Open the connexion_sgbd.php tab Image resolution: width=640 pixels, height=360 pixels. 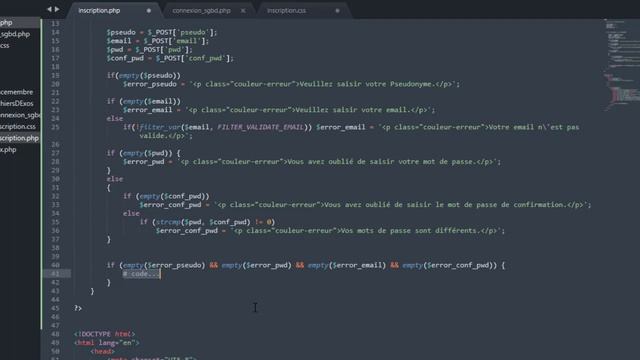point(201,11)
